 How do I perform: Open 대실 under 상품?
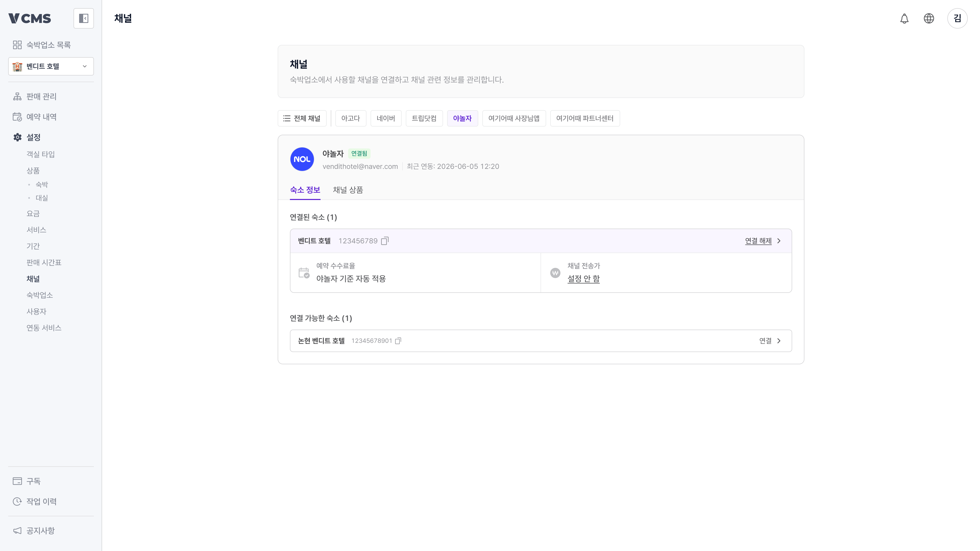point(42,198)
